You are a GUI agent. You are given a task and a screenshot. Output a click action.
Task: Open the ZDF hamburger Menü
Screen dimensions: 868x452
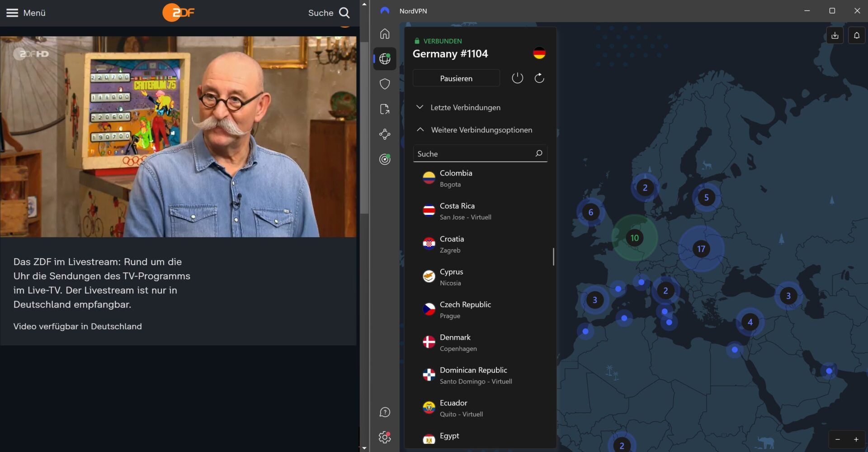(26, 13)
